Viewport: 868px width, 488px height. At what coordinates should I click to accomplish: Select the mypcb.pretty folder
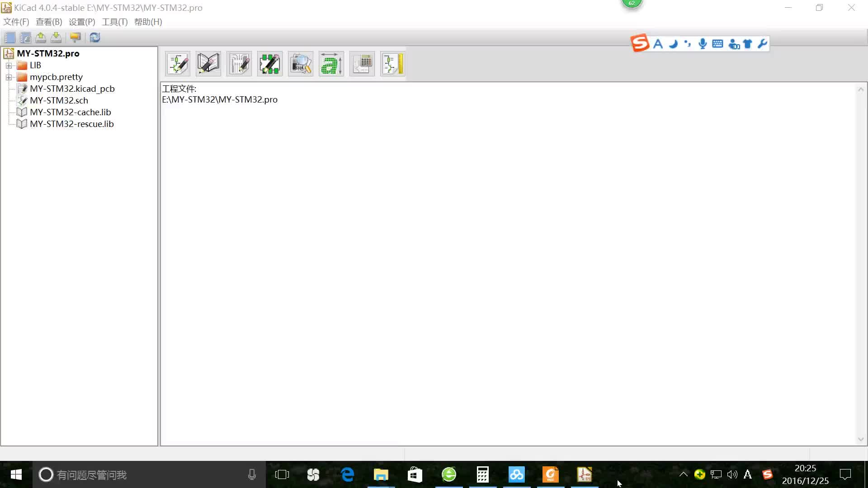pos(56,77)
